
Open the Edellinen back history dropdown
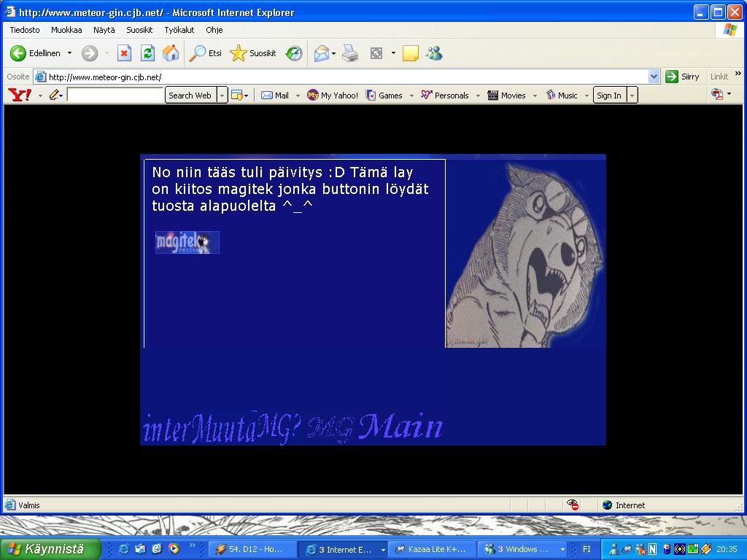tap(70, 53)
